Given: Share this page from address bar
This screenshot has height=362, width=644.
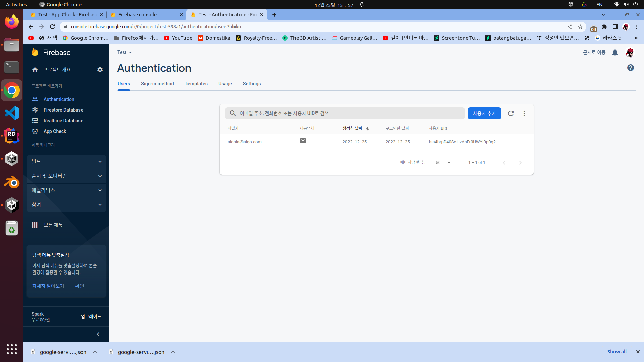Looking at the screenshot, I should point(570,27).
